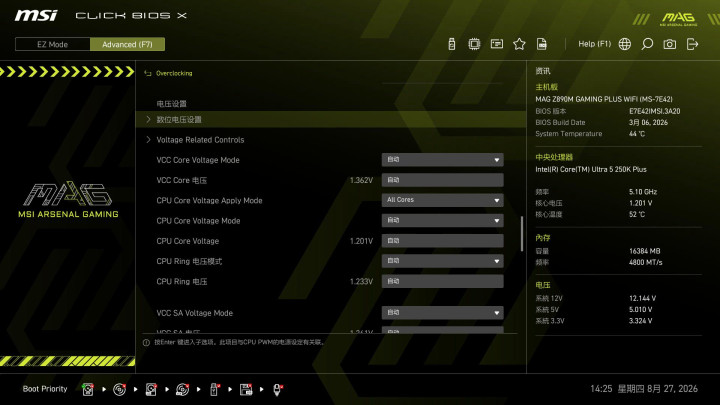Open the language globe icon
Screen dimensions: 720x405
click(x=624, y=44)
